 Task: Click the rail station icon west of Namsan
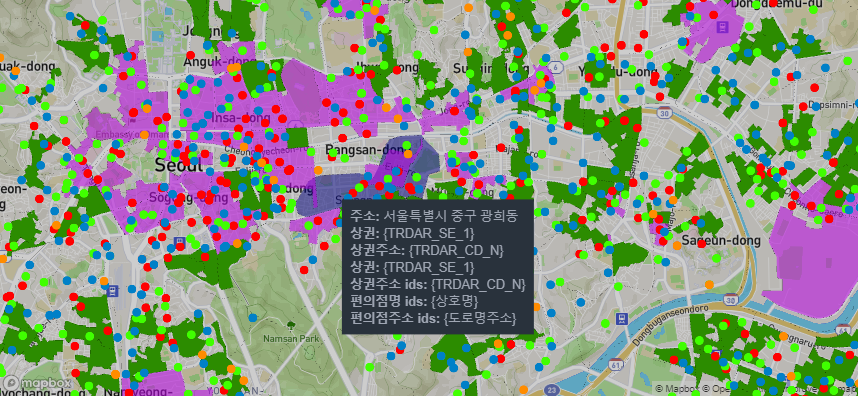(113, 290)
